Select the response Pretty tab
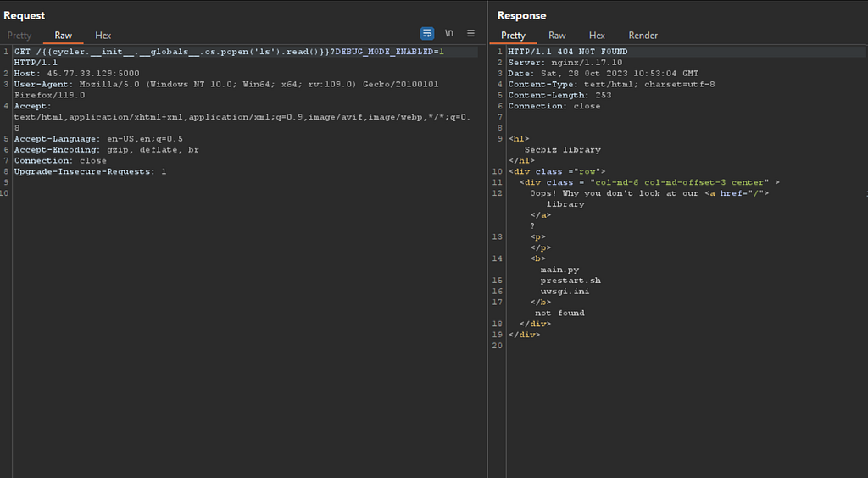The width and height of the screenshot is (868, 478). click(x=513, y=36)
